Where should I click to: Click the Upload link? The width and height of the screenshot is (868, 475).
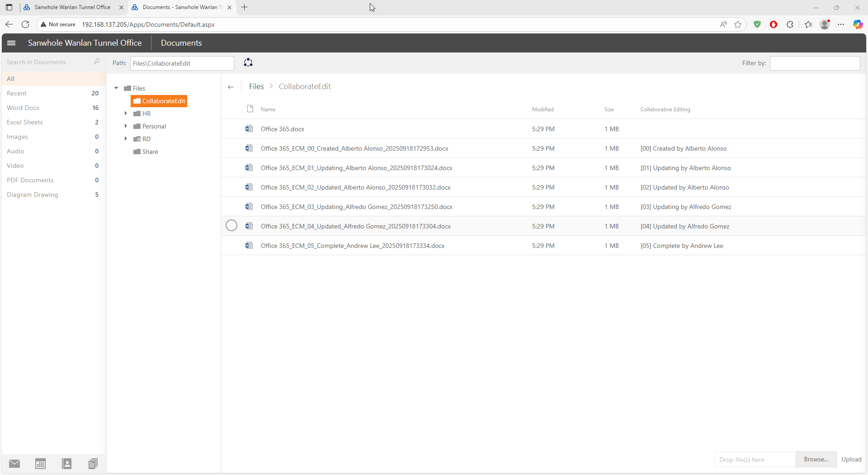point(851,459)
